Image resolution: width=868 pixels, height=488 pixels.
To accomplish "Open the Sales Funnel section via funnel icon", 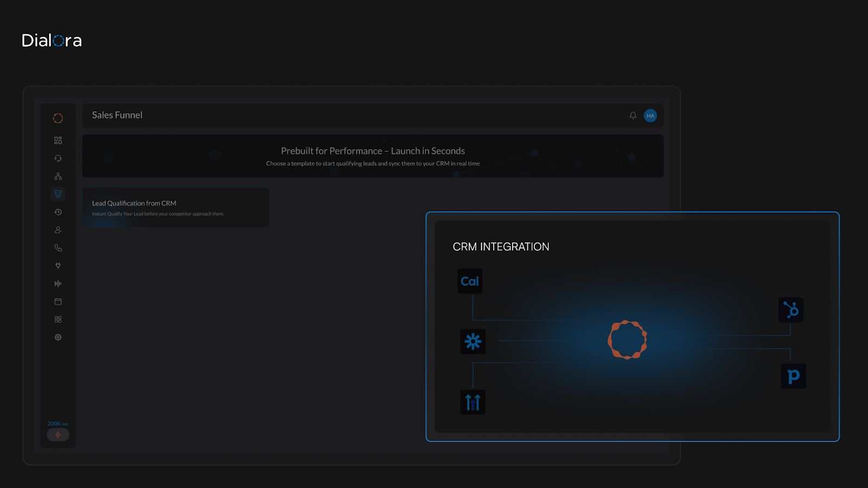I will [x=58, y=194].
